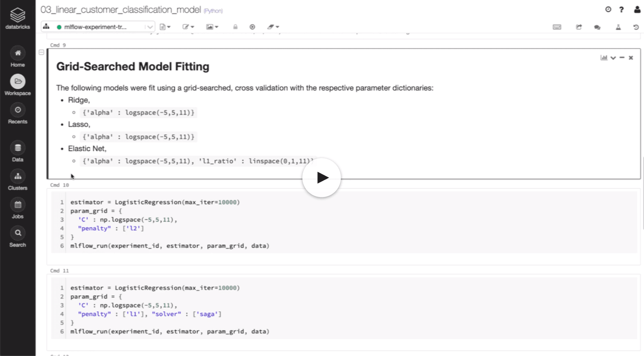Collapse the Cmd 9 cell
644x356 pixels.
41,52
